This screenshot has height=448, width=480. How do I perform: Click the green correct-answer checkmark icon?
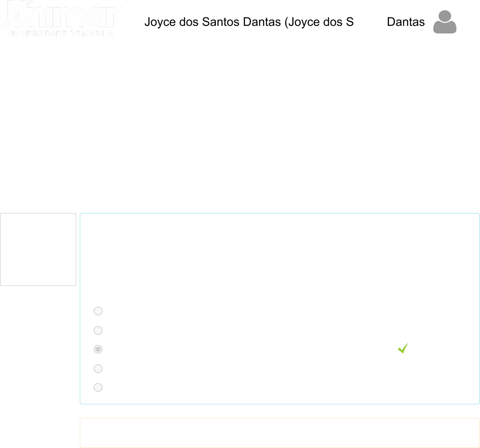point(403,348)
